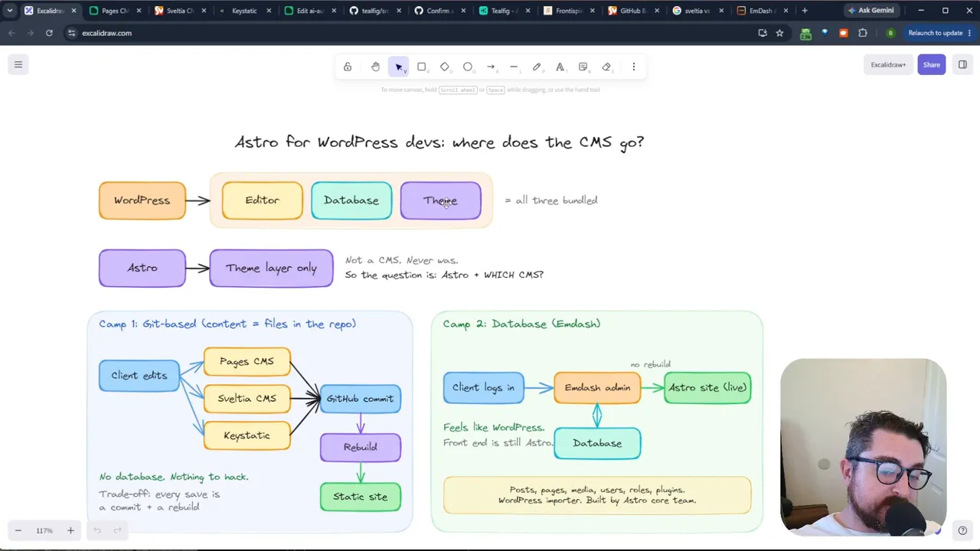This screenshot has width=980, height=551.
Task: Select the Arrow tool
Action: point(491,67)
